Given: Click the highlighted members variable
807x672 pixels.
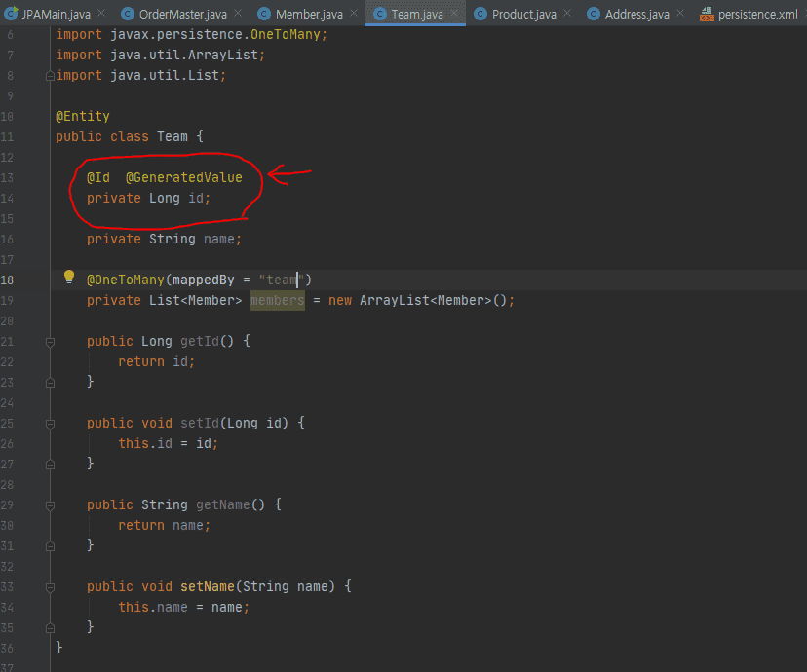Looking at the screenshot, I should 278,300.
